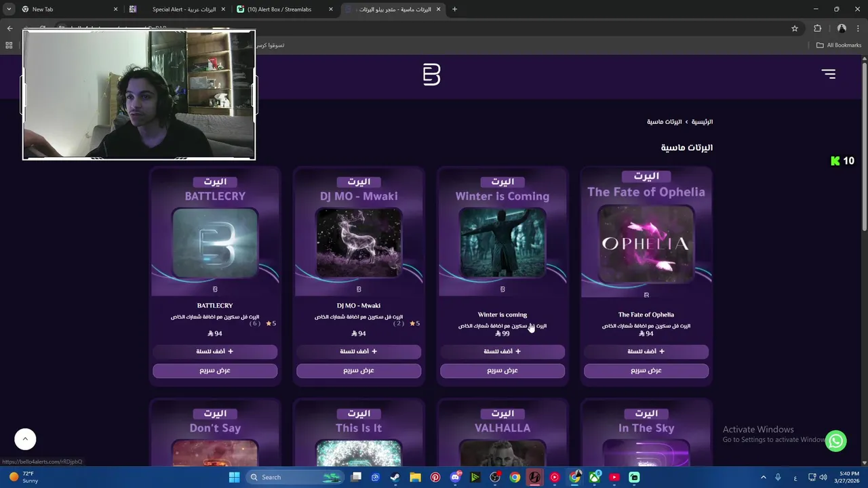
Task: Open the All Bookmarks folder
Action: tap(838, 45)
